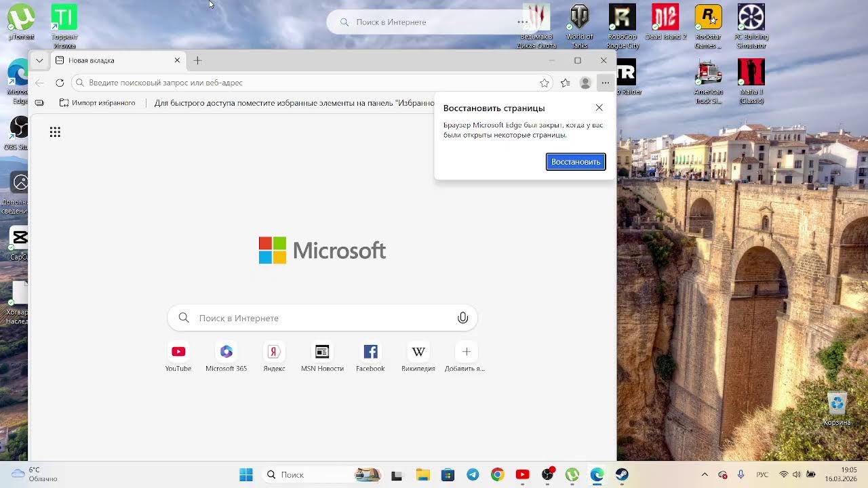This screenshot has width=868, height=488.
Task: Open the Яндекс quick link tile
Action: click(x=274, y=357)
